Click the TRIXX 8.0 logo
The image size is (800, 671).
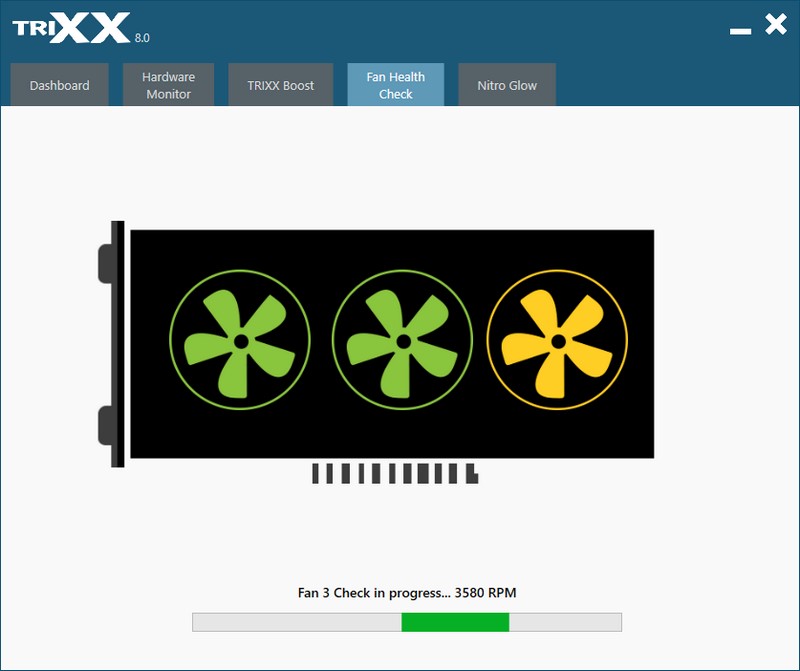pos(81,28)
